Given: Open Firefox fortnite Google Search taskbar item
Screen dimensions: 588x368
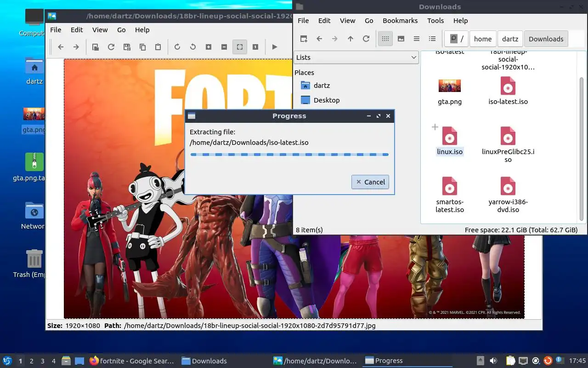Looking at the screenshot, I should pyautogui.click(x=132, y=361).
